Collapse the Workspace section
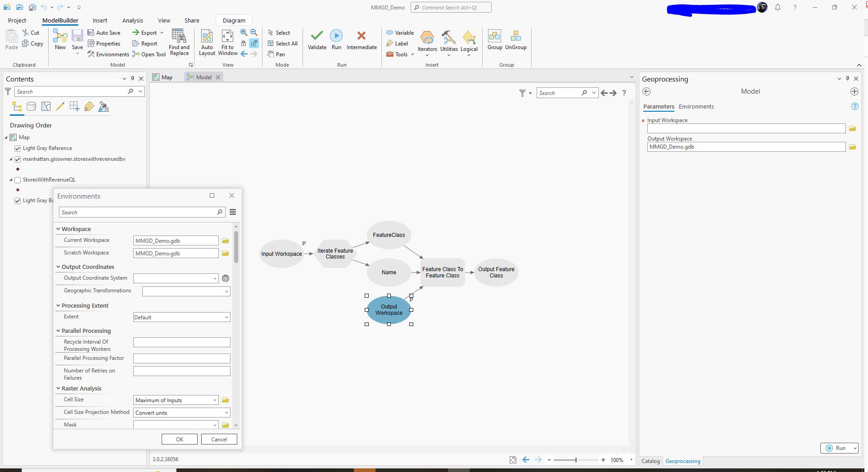The image size is (868, 472). [x=58, y=229]
